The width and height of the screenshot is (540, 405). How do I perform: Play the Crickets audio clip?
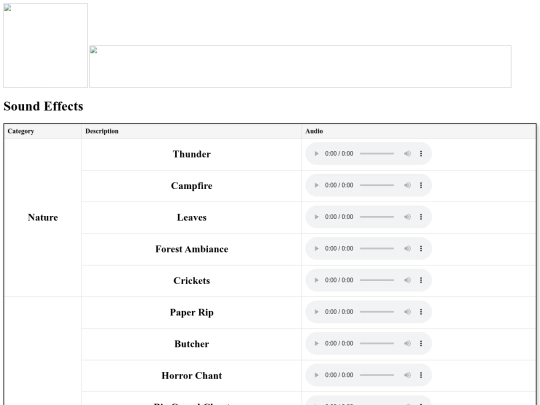[316, 280]
